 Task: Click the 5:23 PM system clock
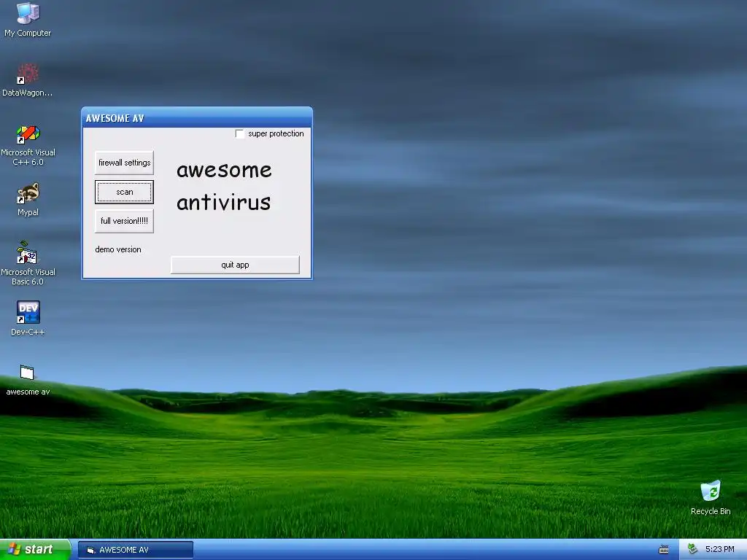(x=719, y=550)
